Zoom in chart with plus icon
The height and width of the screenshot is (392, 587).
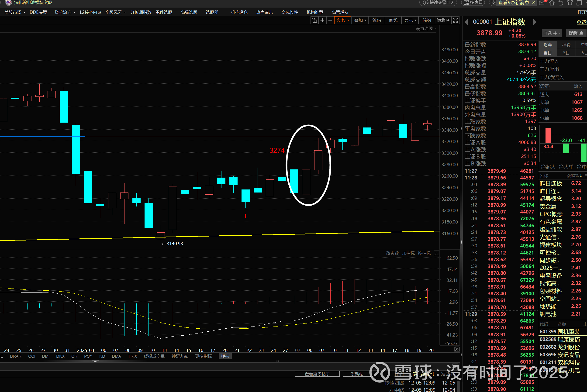tap(322, 21)
